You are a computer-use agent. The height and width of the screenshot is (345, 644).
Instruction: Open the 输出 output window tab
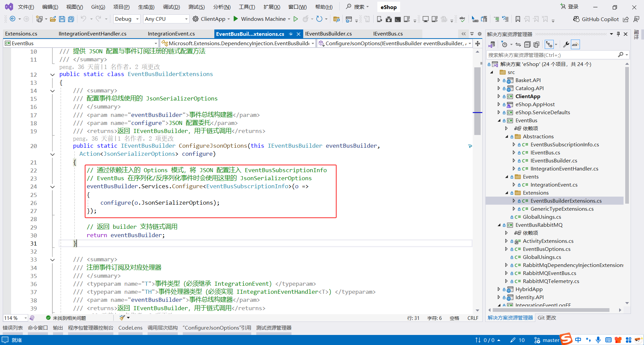tap(58, 328)
